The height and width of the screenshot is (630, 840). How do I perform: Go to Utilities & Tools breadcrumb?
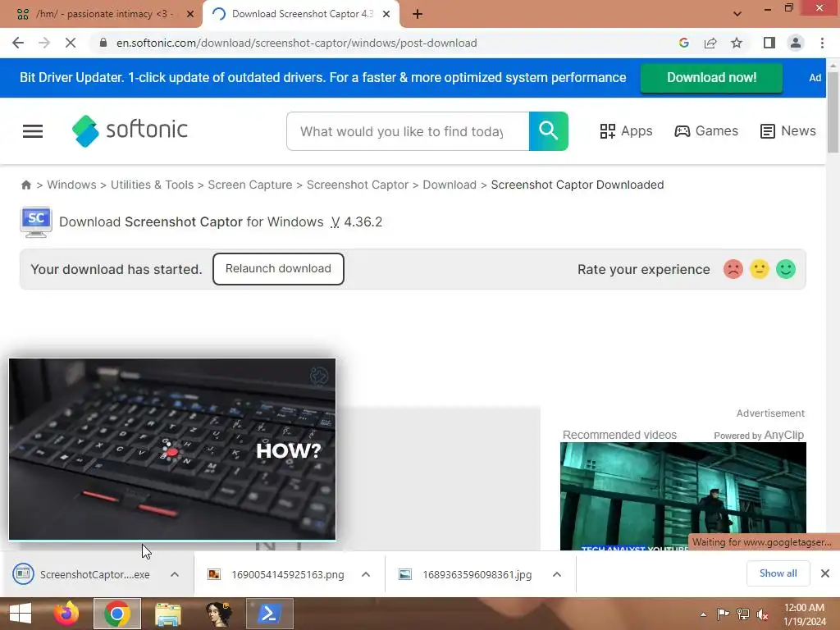click(152, 185)
